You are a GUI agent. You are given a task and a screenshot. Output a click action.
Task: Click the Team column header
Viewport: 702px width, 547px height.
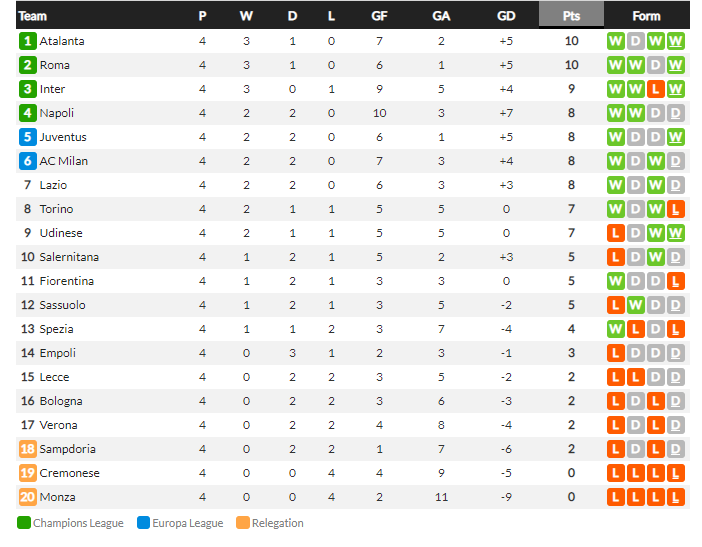[x=33, y=16]
